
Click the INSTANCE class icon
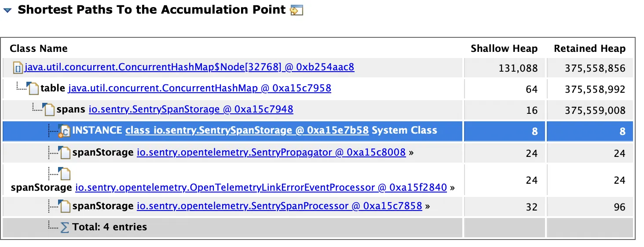(65, 131)
